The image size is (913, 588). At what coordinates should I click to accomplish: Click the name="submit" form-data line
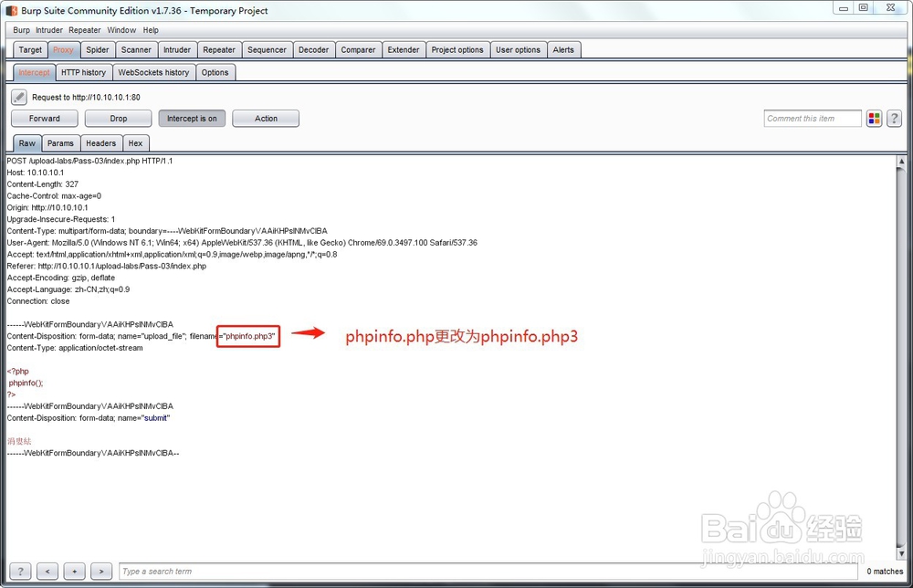coord(89,417)
